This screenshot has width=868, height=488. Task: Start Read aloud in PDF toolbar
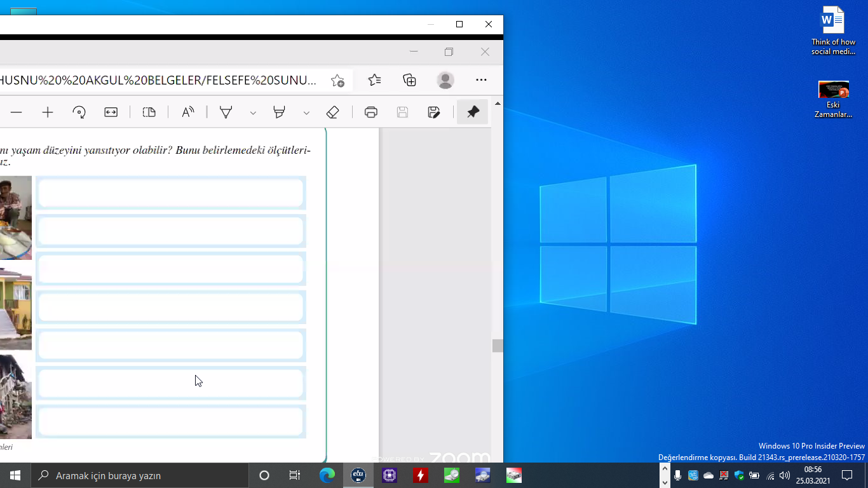coord(187,112)
